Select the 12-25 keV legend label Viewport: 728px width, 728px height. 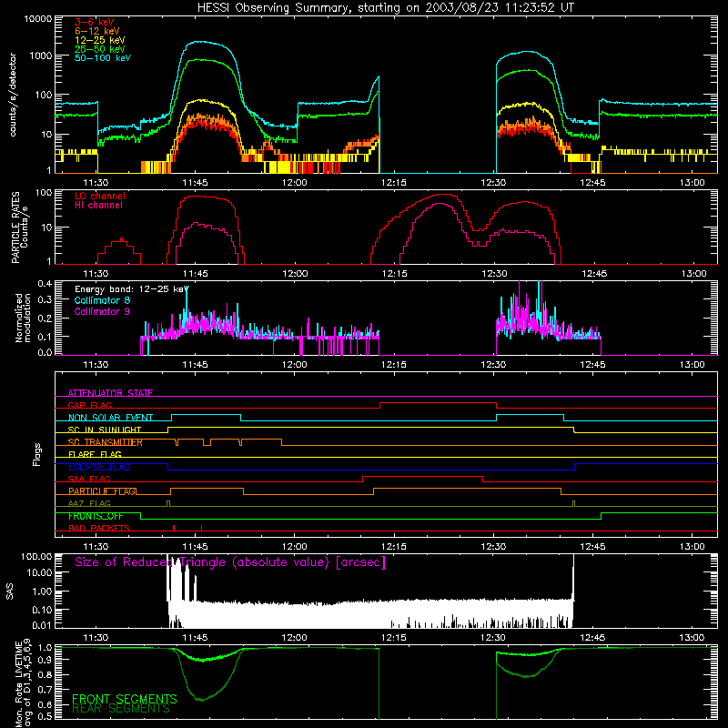[99, 40]
